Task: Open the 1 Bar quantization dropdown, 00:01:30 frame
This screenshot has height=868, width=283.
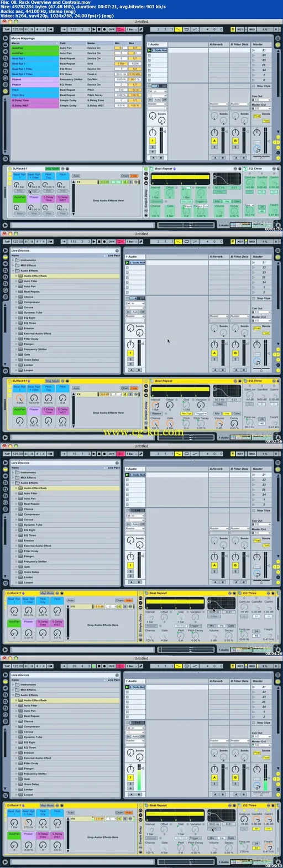Action: tap(131, 29)
